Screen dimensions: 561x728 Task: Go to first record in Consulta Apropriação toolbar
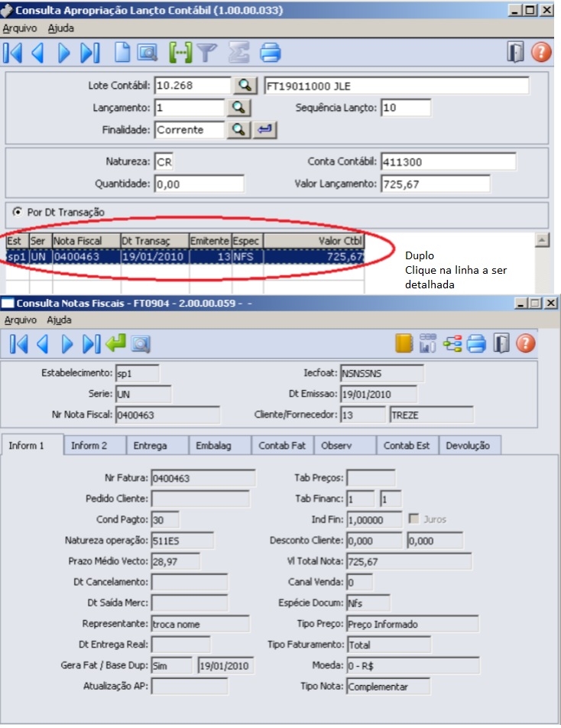12,53
